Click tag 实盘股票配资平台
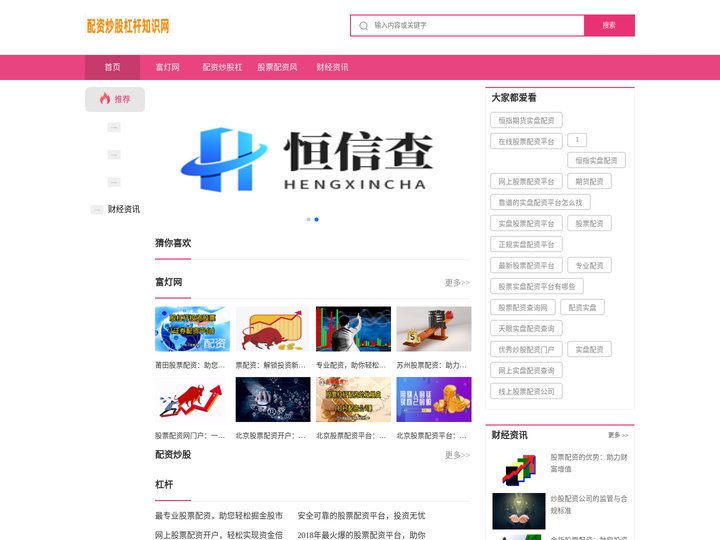720x540 pixels. pos(526,223)
